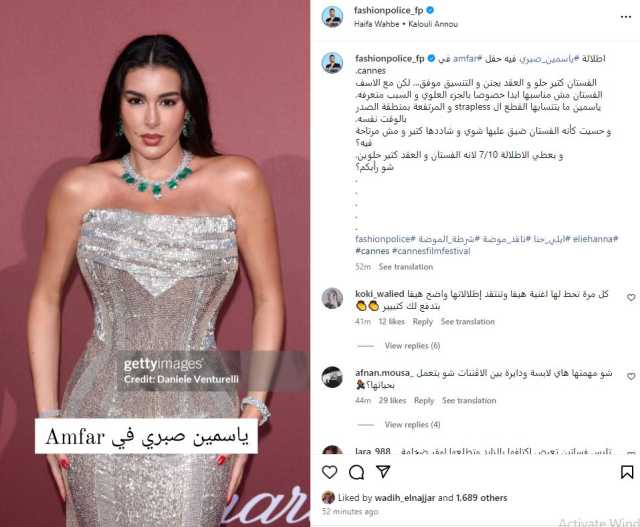
Task: Click See translation under caption
Action: [406, 267]
